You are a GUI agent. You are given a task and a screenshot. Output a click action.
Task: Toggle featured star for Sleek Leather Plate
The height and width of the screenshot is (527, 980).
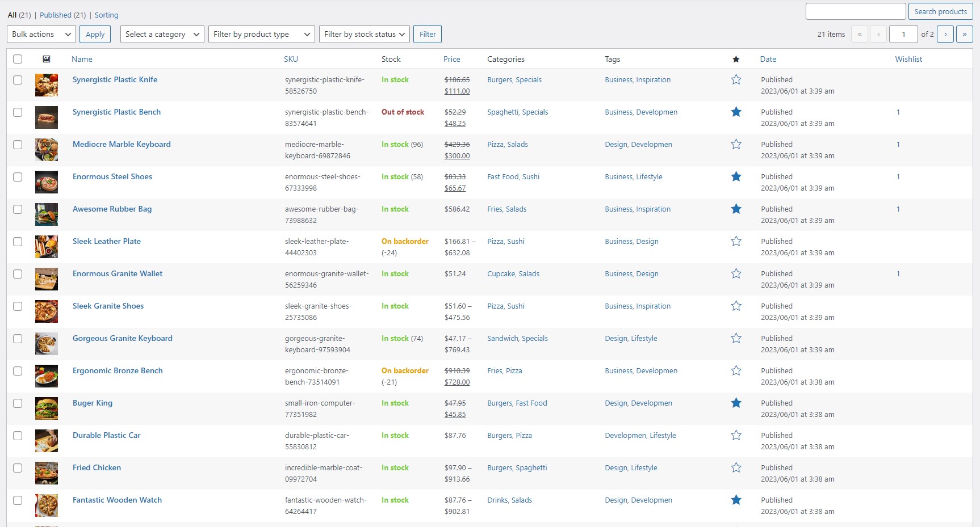click(736, 242)
